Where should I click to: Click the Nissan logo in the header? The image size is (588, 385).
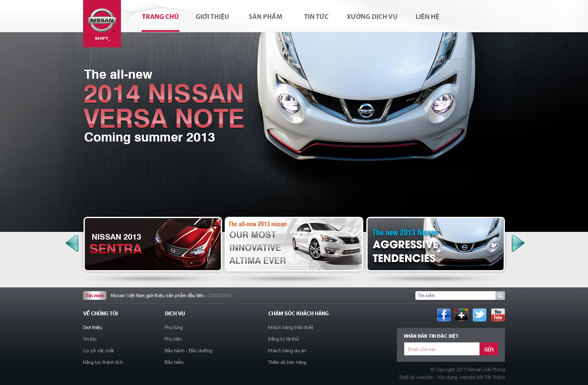click(102, 23)
